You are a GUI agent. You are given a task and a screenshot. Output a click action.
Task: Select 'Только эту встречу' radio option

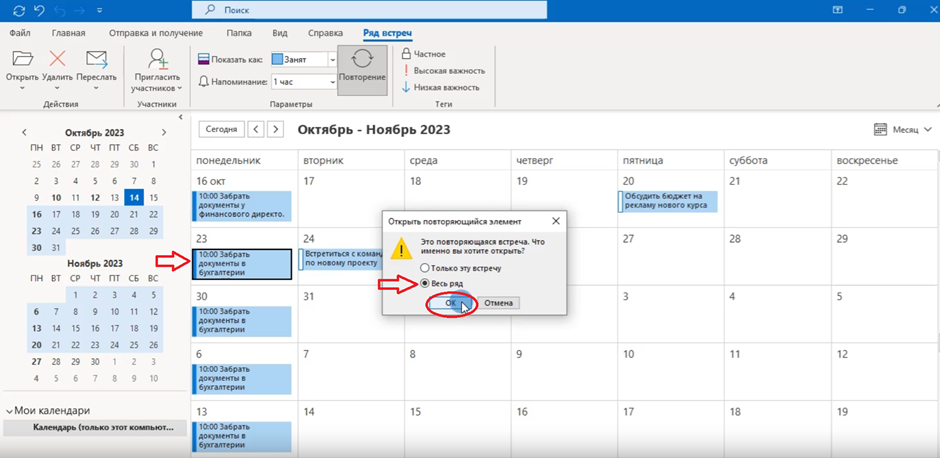(425, 269)
